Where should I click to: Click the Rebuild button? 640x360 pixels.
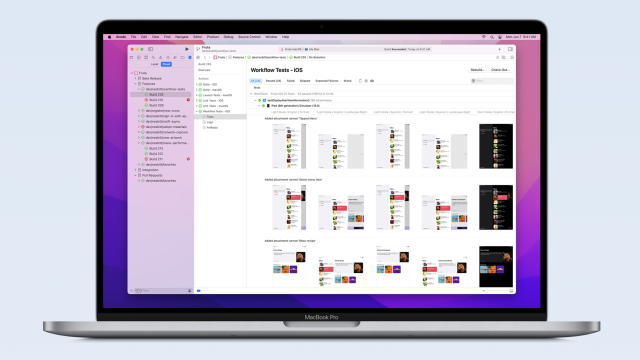(477, 70)
